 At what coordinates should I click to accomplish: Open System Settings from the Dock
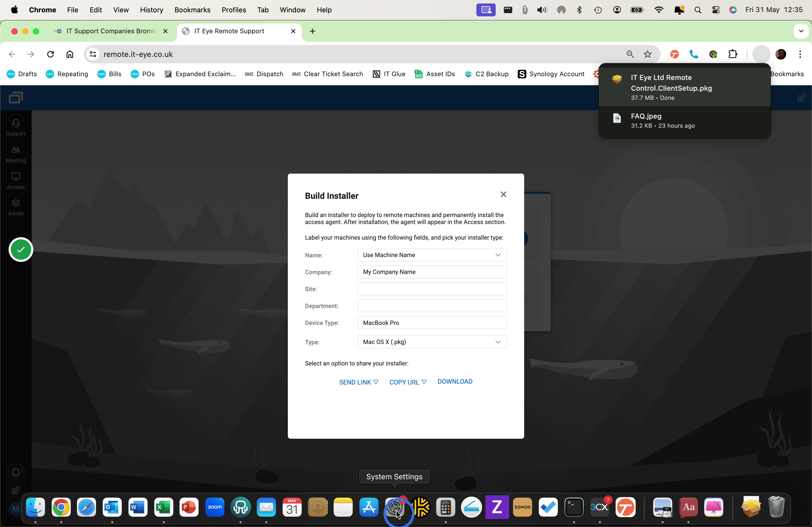395,508
